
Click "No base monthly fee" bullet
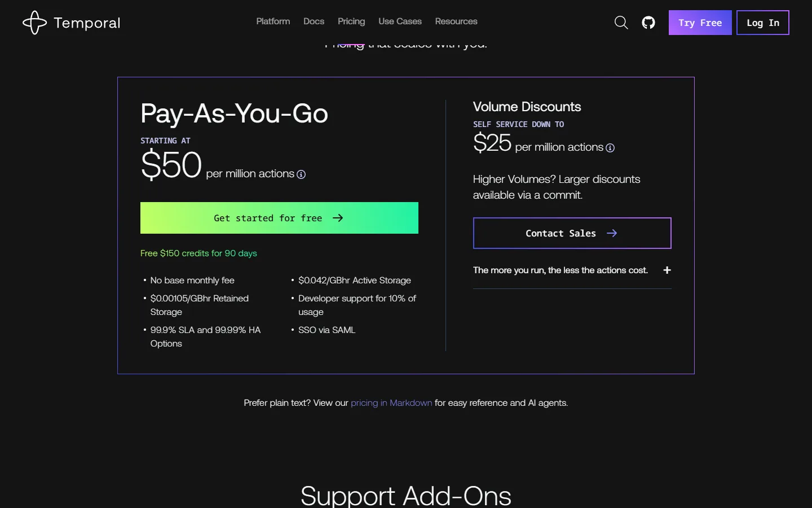192,281
